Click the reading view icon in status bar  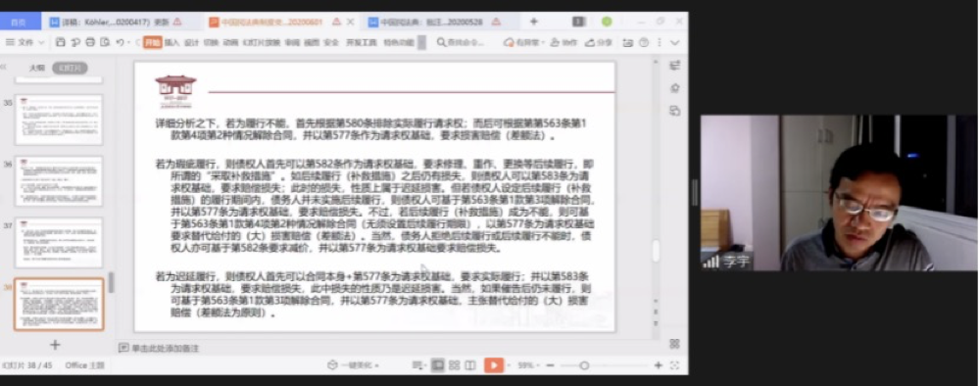click(470, 365)
